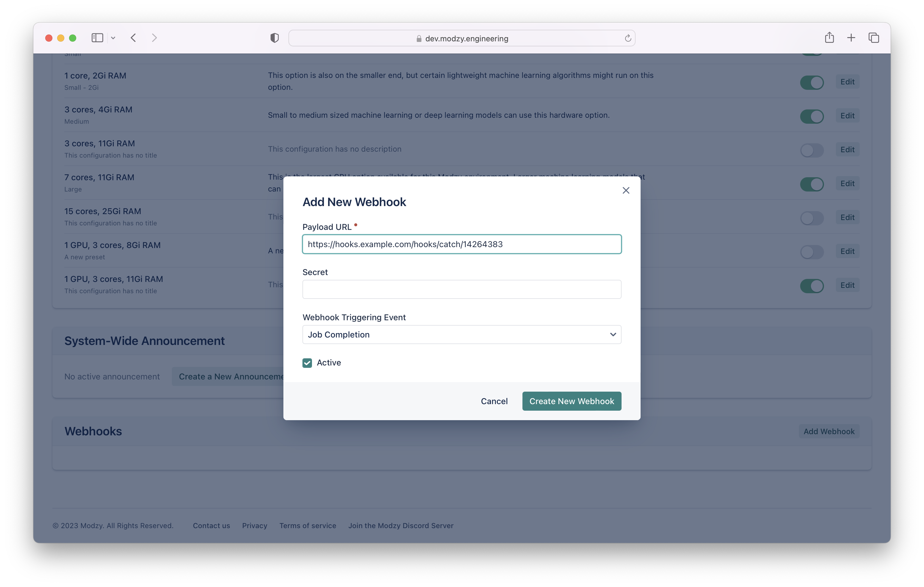Disable the 1 core, 2Gi RAM toggle
This screenshot has width=924, height=587.
(x=811, y=82)
